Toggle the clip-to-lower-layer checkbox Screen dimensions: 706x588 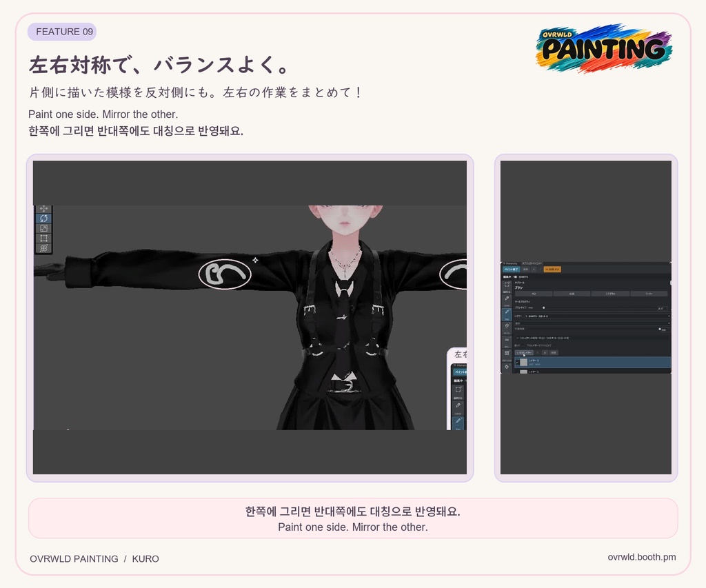554,345
